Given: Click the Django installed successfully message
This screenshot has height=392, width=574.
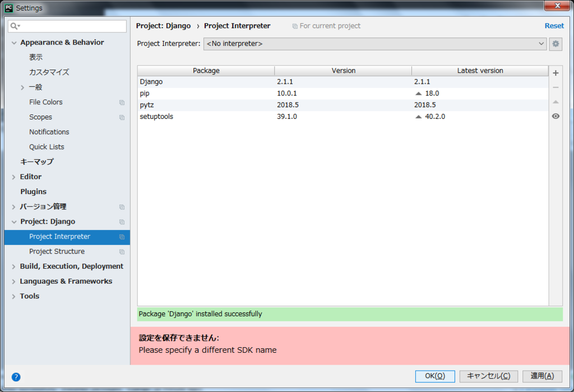Looking at the screenshot, I should 350,315.
